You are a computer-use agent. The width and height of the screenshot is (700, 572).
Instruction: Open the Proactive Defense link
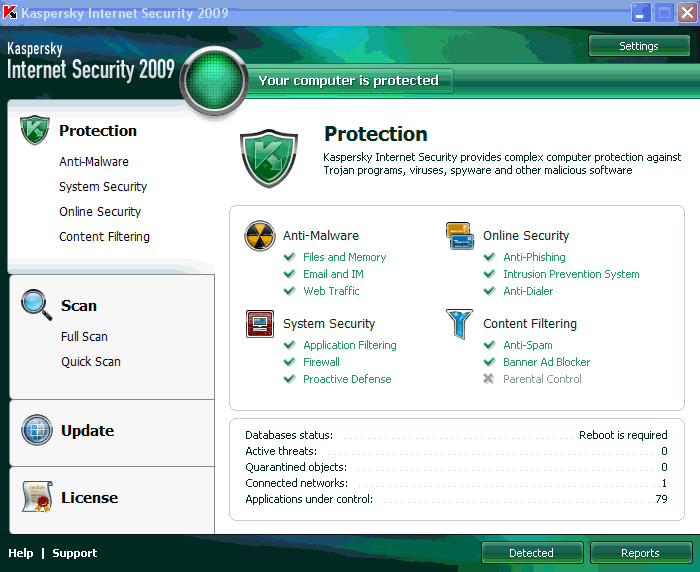[347, 379]
